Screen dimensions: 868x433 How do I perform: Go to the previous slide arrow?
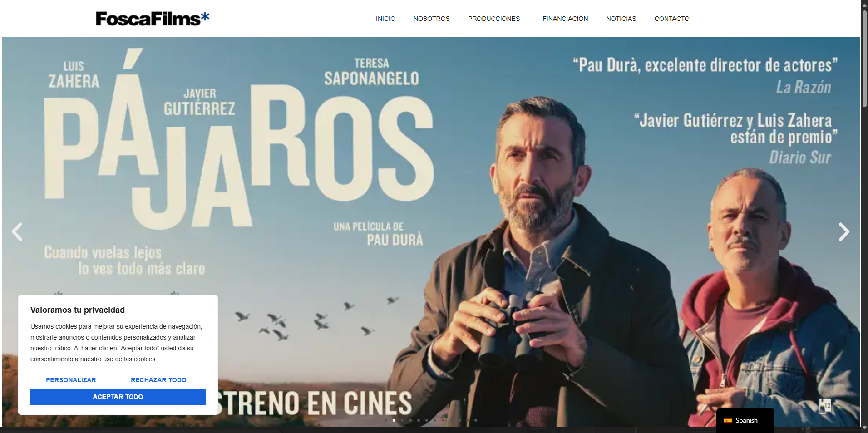17,232
